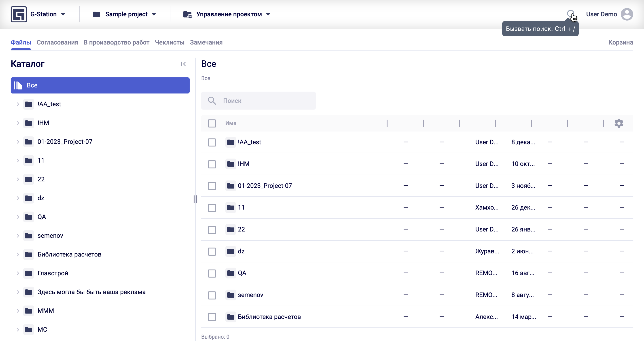644x348 pixels.
Task: Click folder icon of semenov row
Action: click(231, 295)
